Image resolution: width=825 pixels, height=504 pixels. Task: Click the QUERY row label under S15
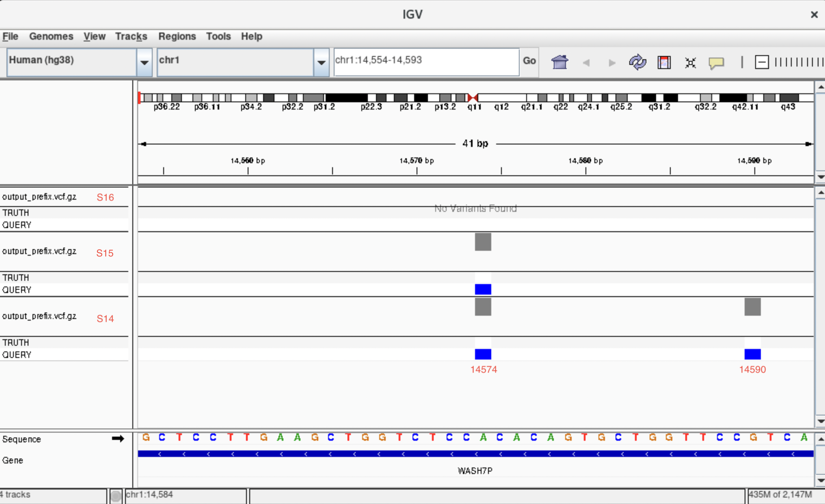17,290
